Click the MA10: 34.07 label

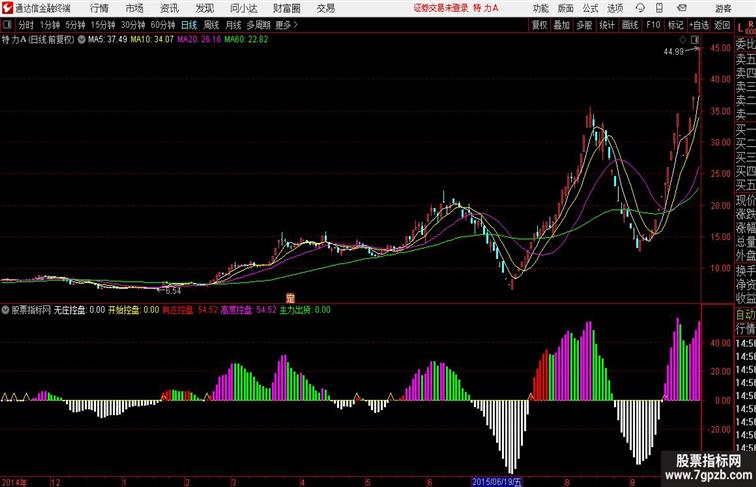click(152, 40)
